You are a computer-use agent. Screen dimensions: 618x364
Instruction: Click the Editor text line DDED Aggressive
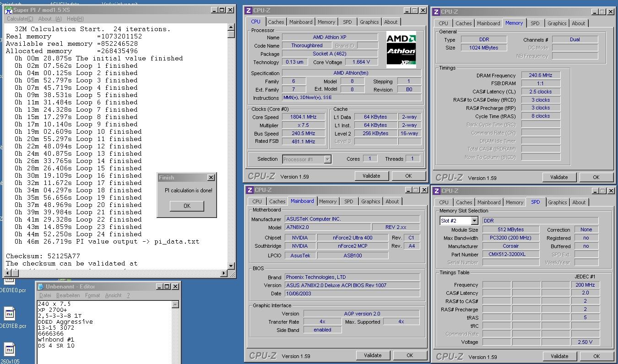(65, 322)
